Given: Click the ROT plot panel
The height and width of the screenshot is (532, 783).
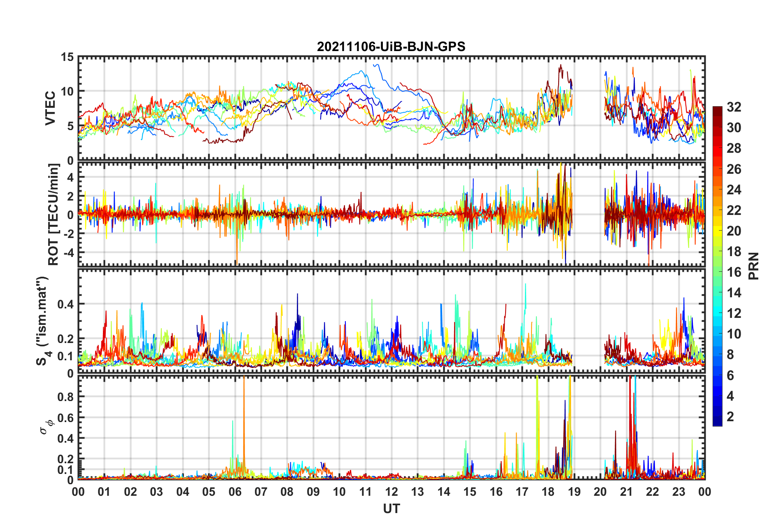Looking at the screenshot, I should coord(391,214).
